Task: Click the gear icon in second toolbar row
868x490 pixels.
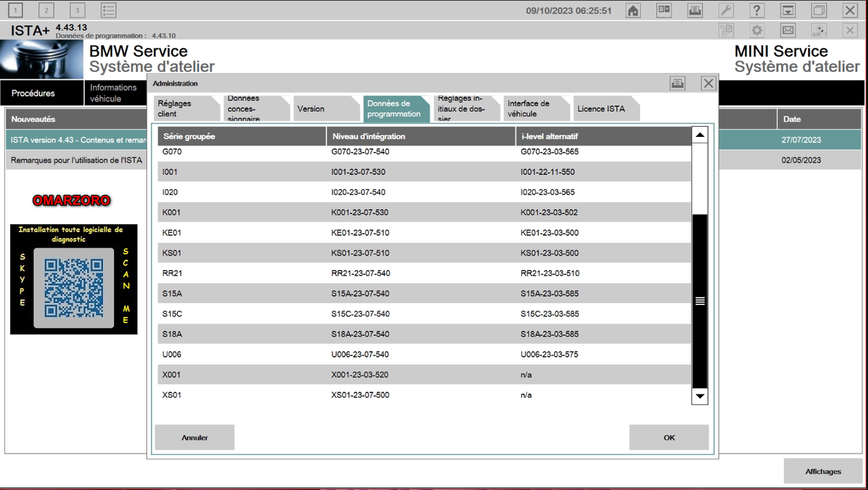Action: click(x=757, y=30)
